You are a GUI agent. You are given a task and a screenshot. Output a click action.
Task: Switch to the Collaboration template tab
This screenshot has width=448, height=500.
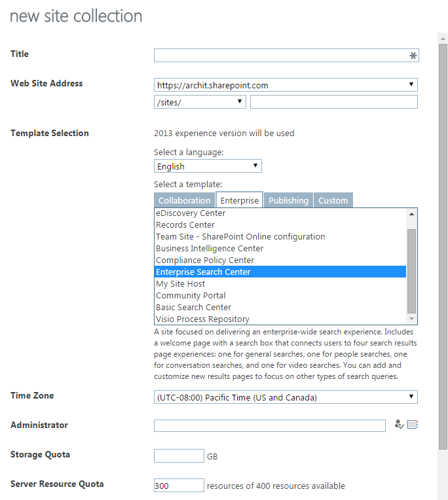pyautogui.click(x=185, y=200)
